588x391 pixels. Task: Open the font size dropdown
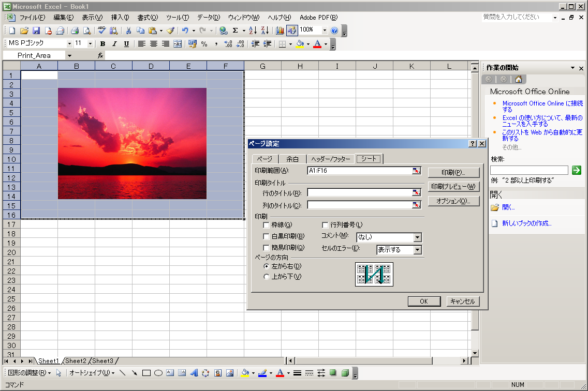tap(91, 44)
